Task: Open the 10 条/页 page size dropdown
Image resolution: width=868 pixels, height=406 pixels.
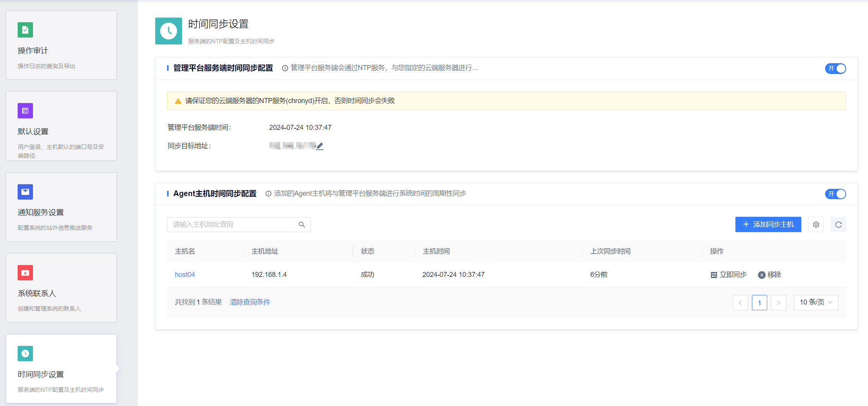Action: 816,303
